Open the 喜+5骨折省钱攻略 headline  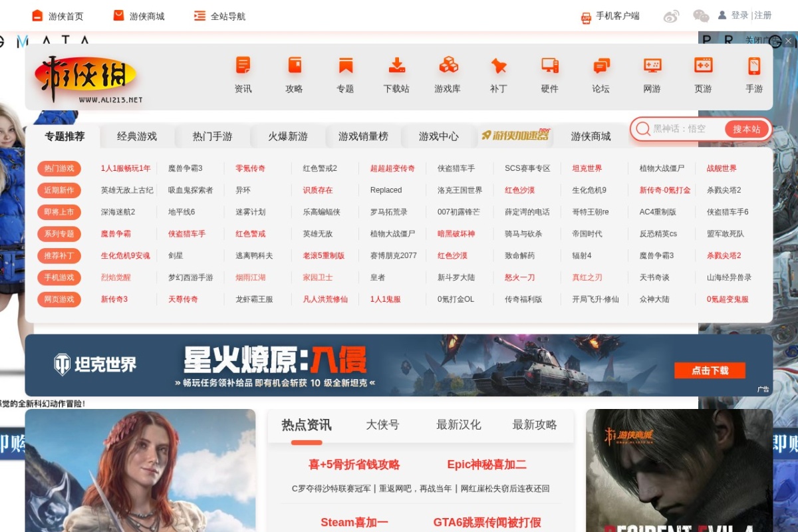point(354,465)
